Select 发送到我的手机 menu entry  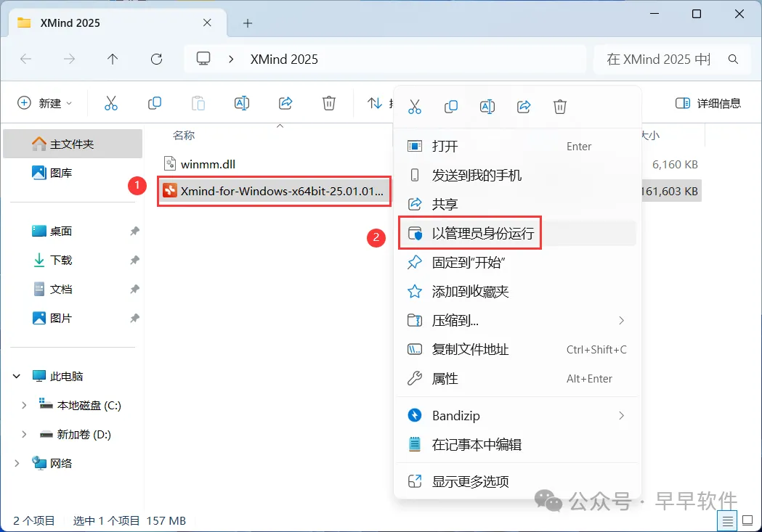click(x=517, y=175)
